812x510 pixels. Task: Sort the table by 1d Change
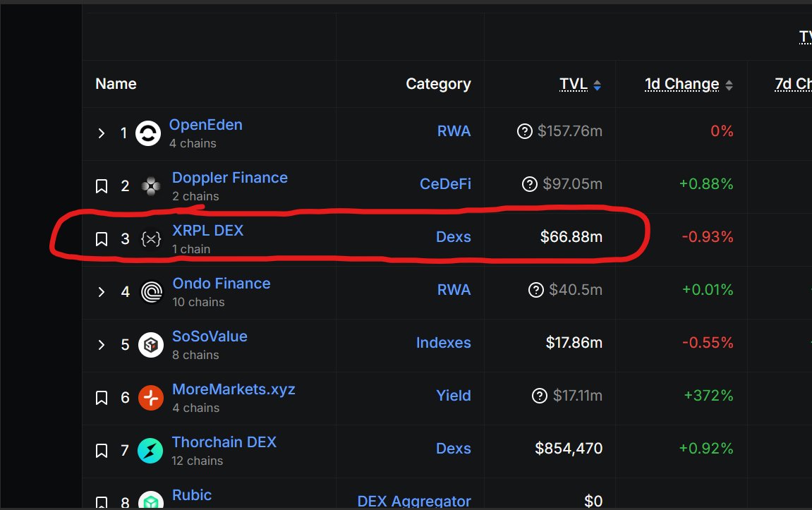682,83
